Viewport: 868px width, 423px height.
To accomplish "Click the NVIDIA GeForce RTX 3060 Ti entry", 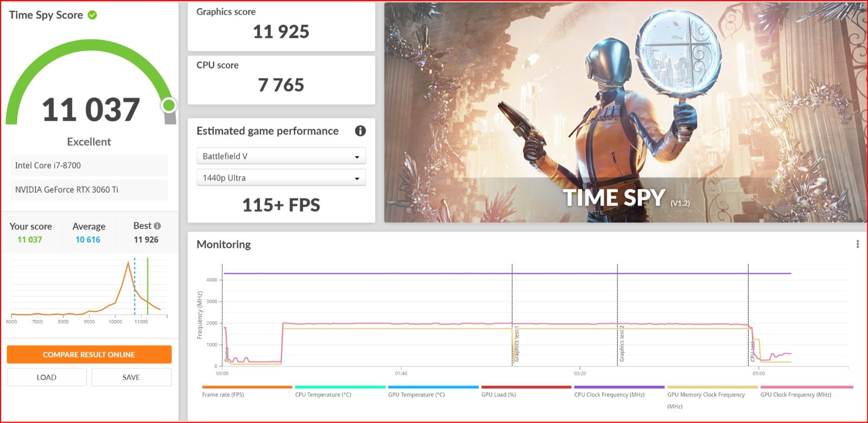I will 89,190.
